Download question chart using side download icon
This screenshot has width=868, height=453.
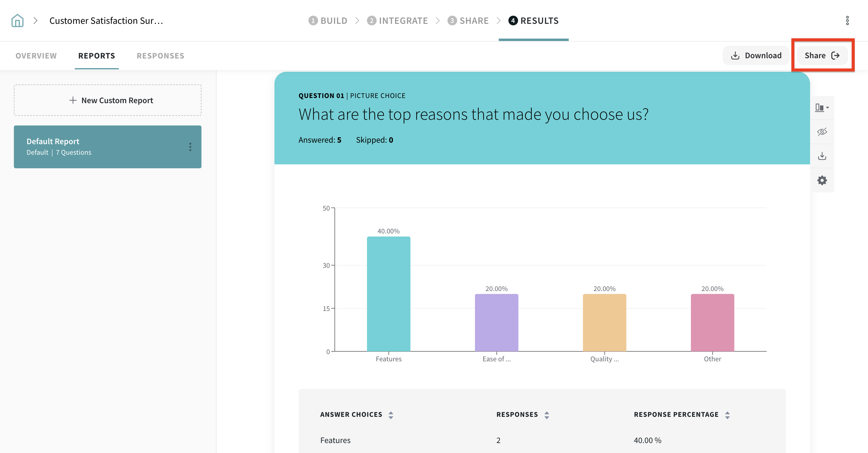[x=822, y=156]
